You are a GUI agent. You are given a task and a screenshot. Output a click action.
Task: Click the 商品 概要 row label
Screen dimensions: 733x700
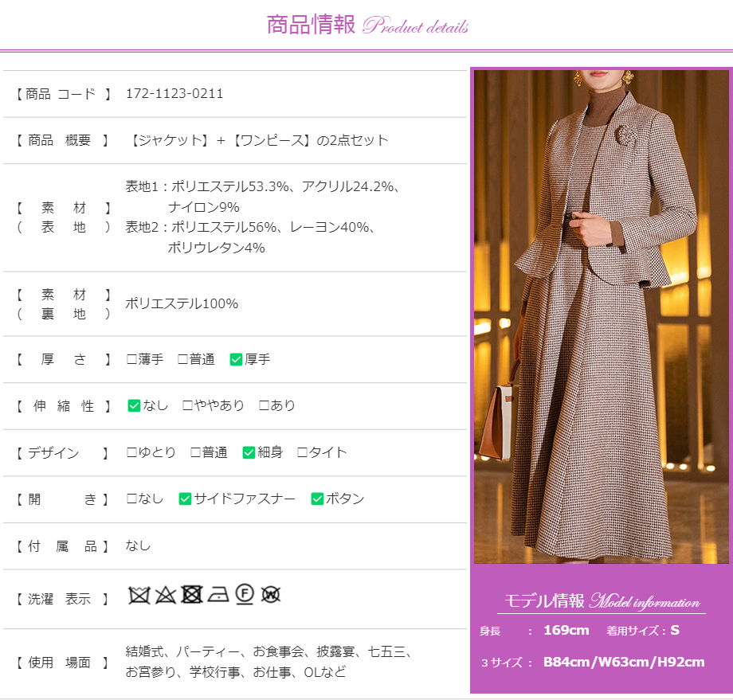click(62, 140)
